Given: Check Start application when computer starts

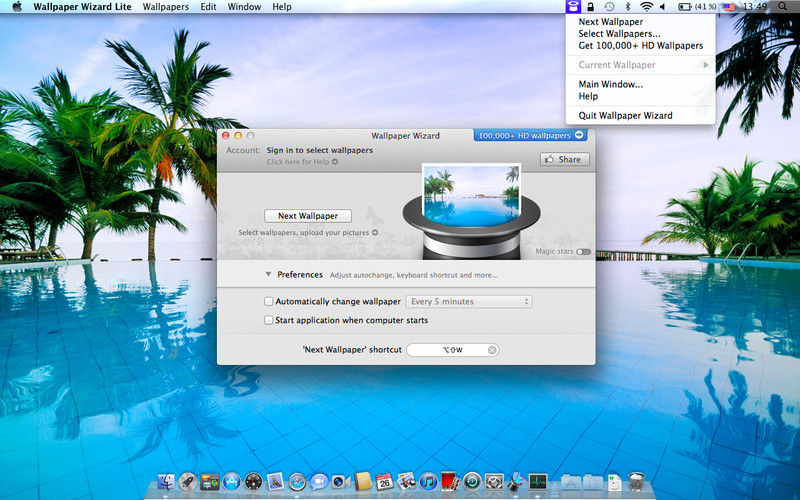Looking at the screenshot, I should coord(268,320).
